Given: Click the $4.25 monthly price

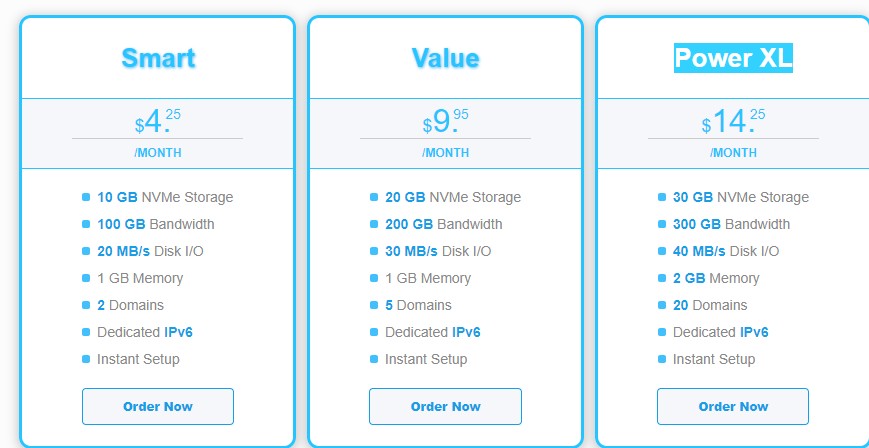Looking at the screenshot, I should tap(158, 122).
